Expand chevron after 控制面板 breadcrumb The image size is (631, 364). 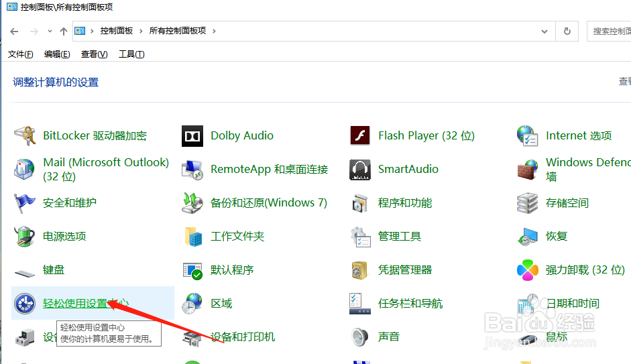point(141,31)
